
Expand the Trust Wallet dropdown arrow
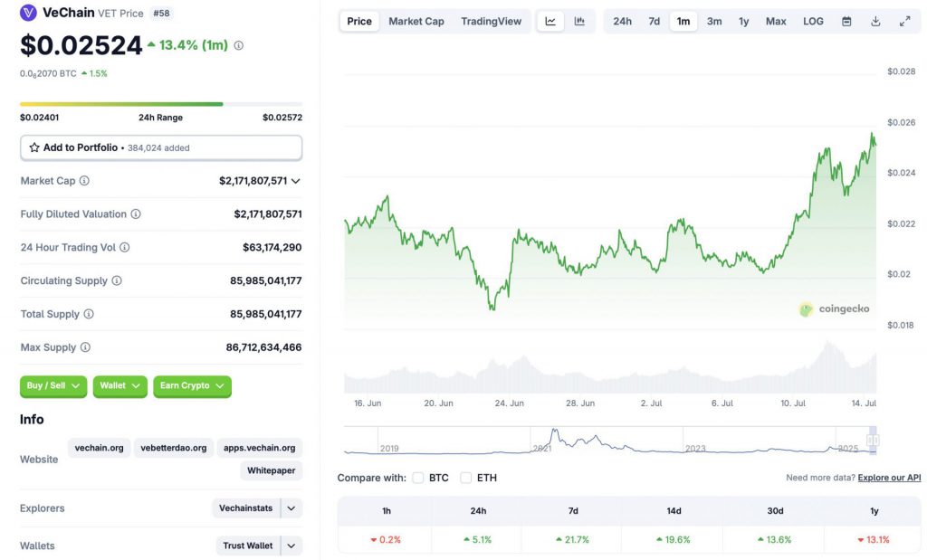point(291,546)
